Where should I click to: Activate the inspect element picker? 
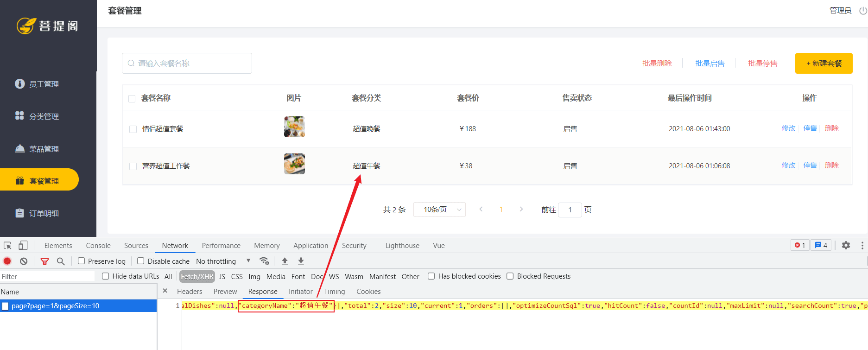[x=7, y=245]
